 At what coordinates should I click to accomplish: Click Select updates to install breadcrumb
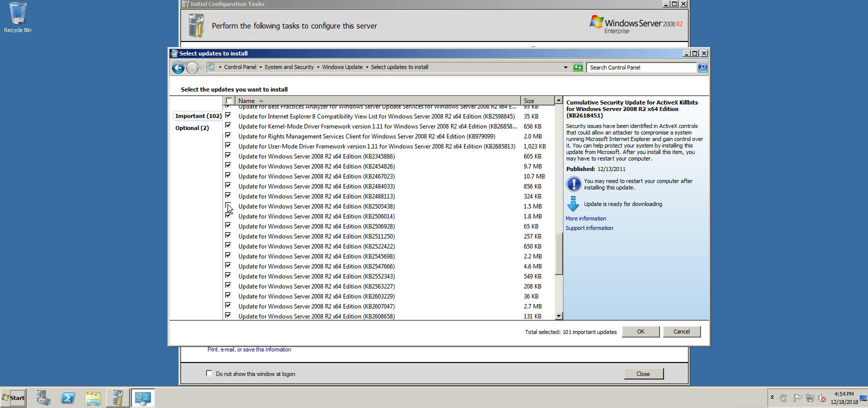(x=399, y=67)
